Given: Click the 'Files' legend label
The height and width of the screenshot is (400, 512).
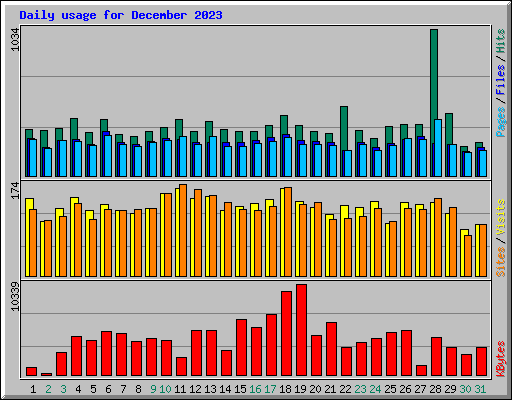Looking at the screenshot, I should pos(501,80).
